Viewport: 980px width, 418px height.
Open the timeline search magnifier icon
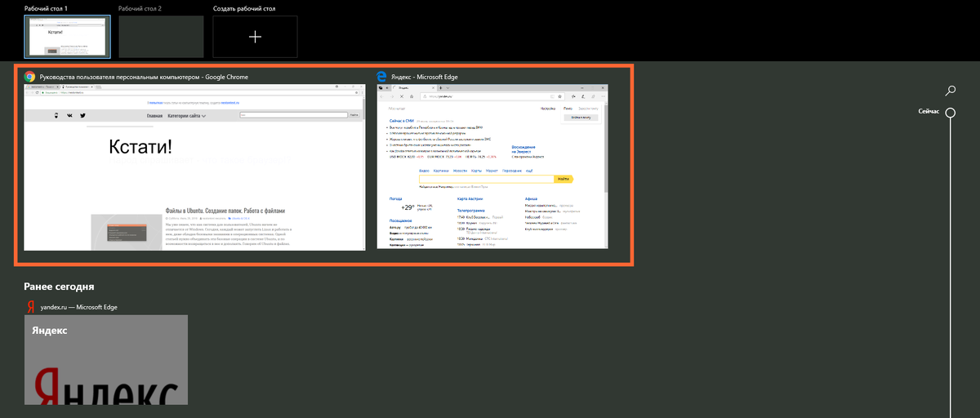point(951,91)
